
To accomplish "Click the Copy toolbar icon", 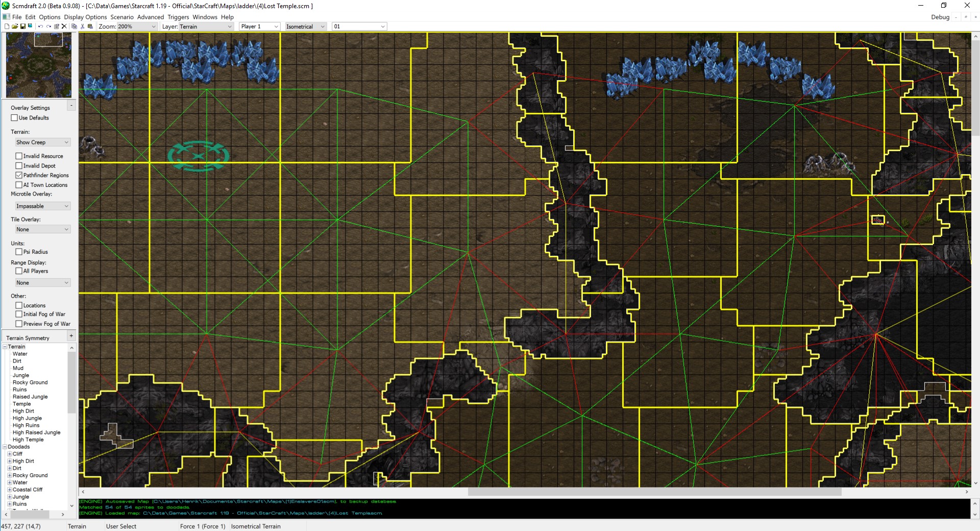I will point(74,27).
